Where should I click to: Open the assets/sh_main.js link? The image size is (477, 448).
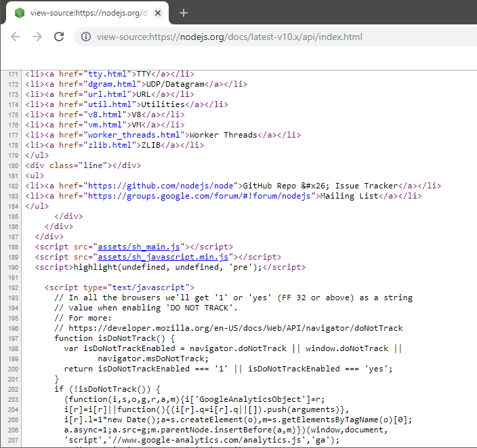pos(139,247)
